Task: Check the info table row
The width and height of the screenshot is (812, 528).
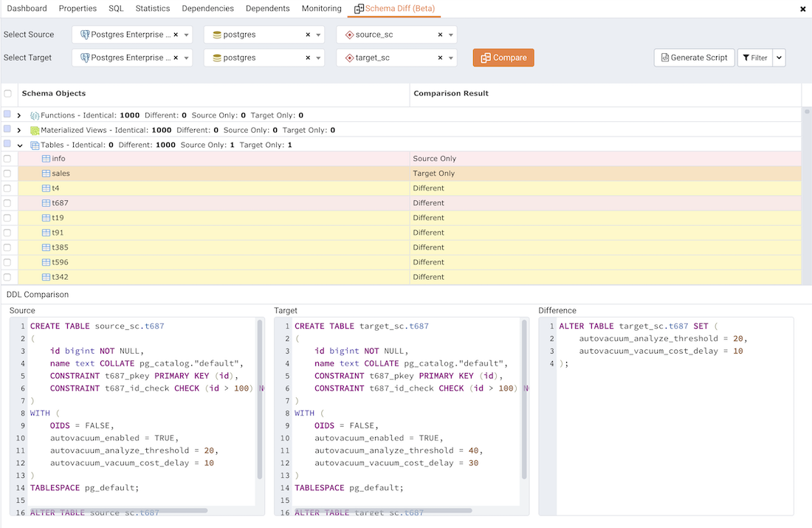Action: [x=7, y=159]
